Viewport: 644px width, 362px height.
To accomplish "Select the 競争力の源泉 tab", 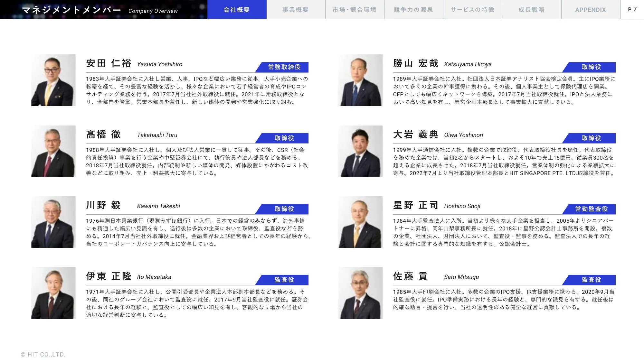I will coord(413,9).
